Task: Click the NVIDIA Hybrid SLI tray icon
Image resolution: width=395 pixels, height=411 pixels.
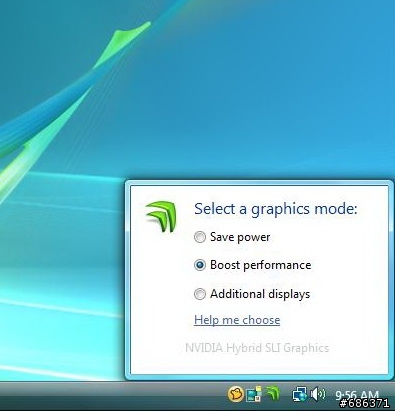Action: (273, 393)
